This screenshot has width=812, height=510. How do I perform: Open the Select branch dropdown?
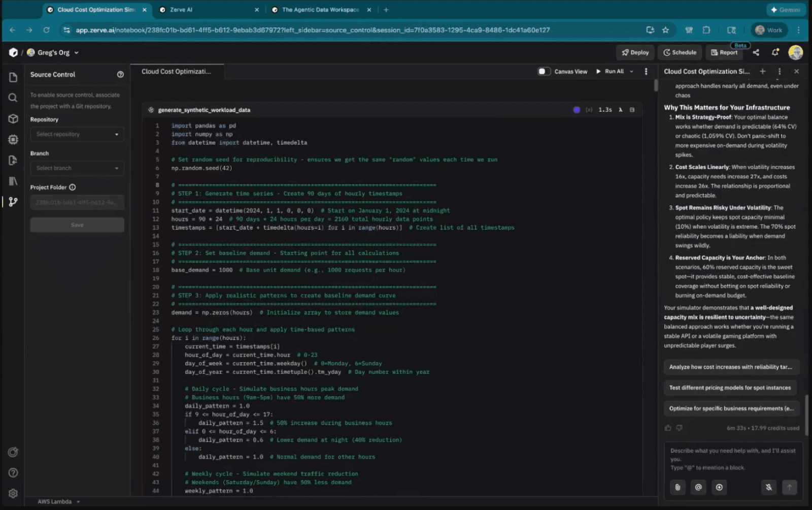[x=77, y=168]
